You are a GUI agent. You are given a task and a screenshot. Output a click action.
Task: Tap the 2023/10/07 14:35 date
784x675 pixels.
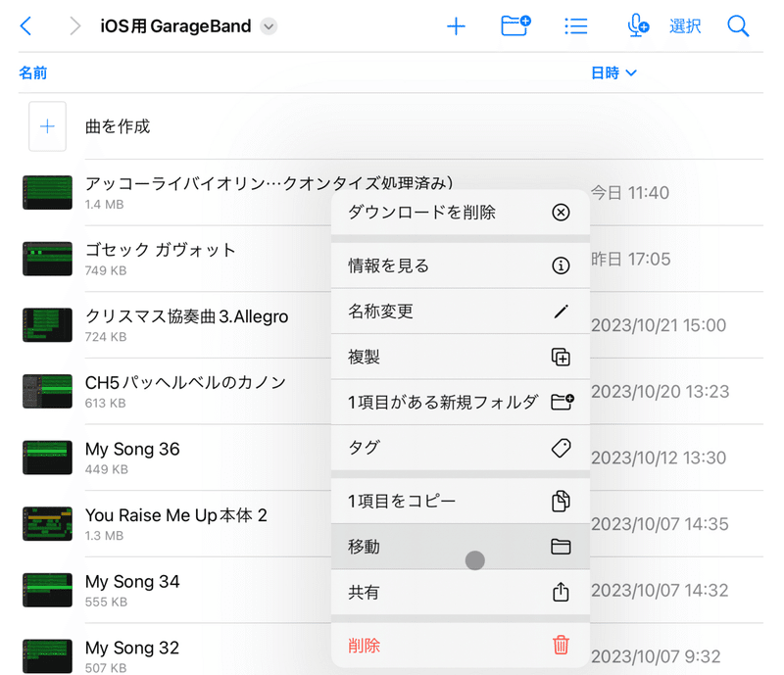[660, 524]
